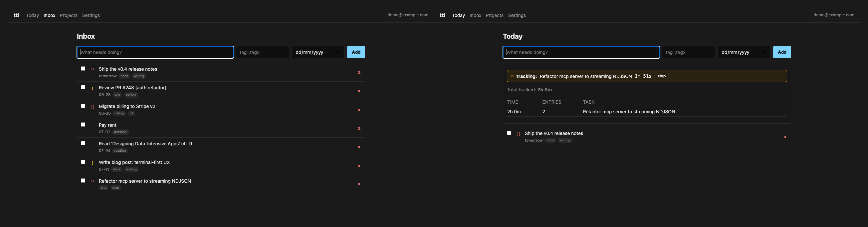Click tags field in Inbox window

coord(262,52)
